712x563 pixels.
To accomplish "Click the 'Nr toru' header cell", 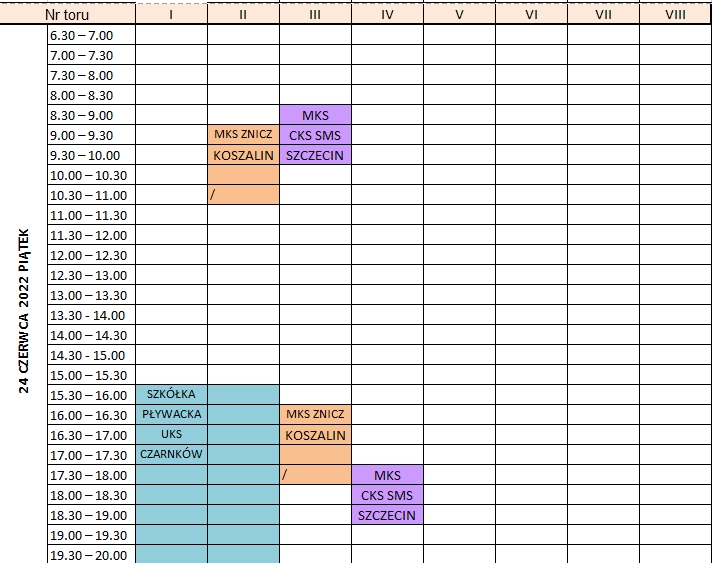I will tap(67, 15).
